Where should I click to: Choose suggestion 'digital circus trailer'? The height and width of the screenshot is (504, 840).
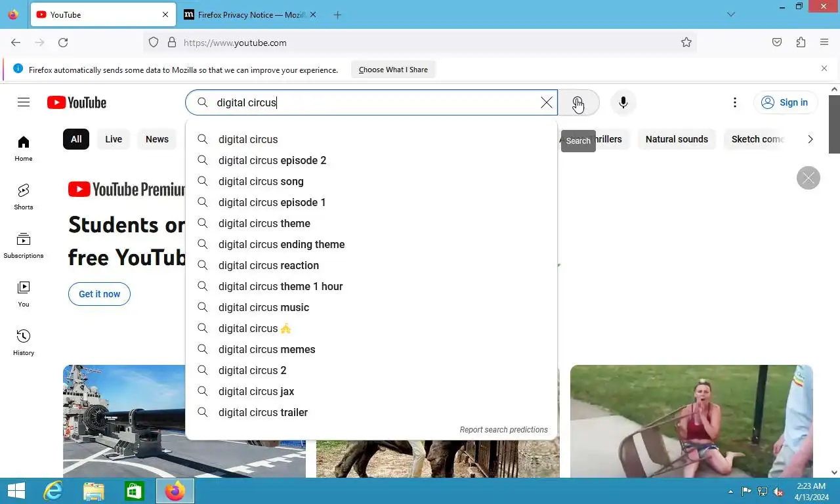click(x=371, y=412)
